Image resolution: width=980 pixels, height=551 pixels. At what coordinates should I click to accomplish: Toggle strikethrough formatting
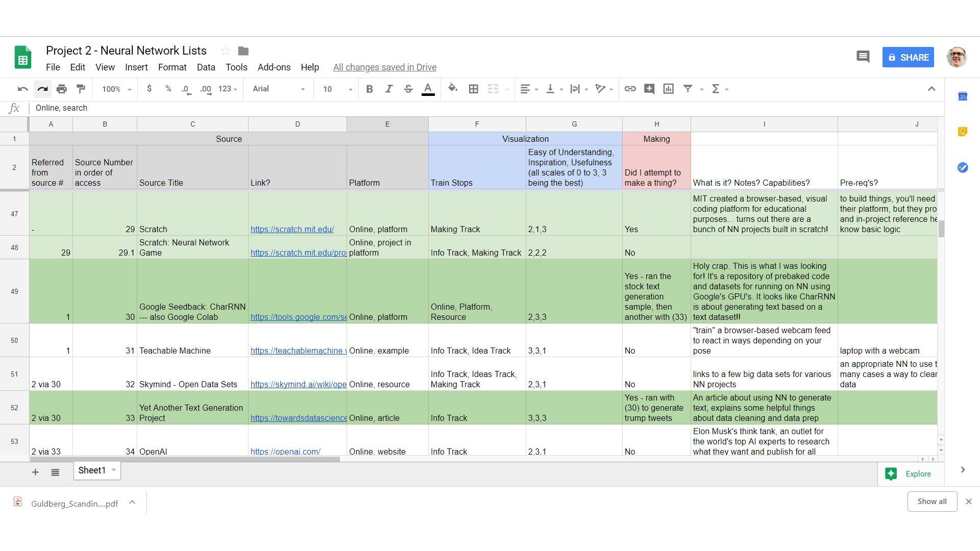(x=408, y=89)
